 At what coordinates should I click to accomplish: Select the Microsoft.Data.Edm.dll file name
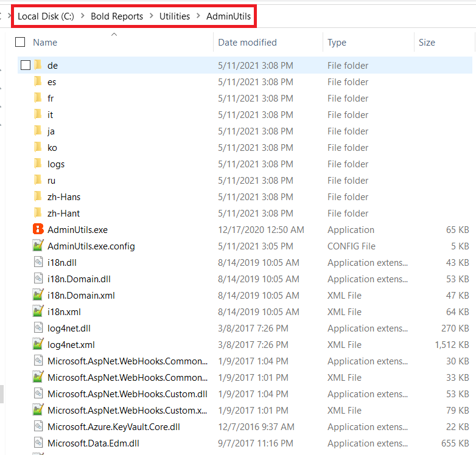tap(93, 443)
